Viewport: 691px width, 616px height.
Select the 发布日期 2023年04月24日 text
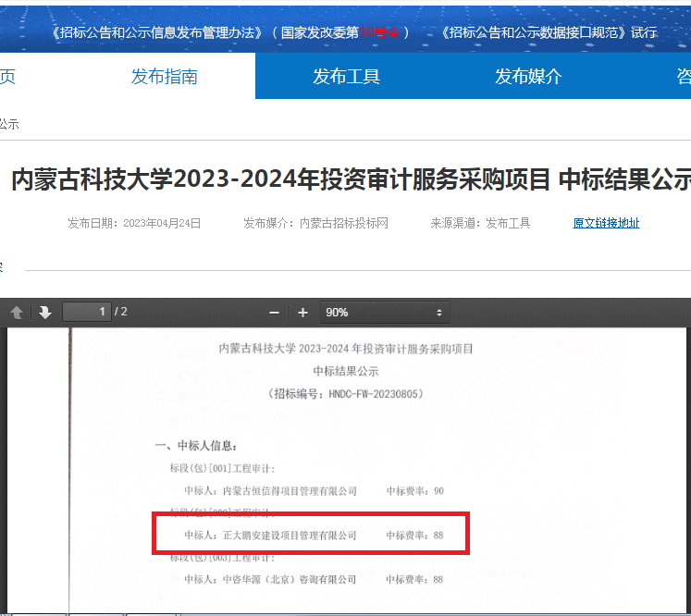click(x=134, y=224)
